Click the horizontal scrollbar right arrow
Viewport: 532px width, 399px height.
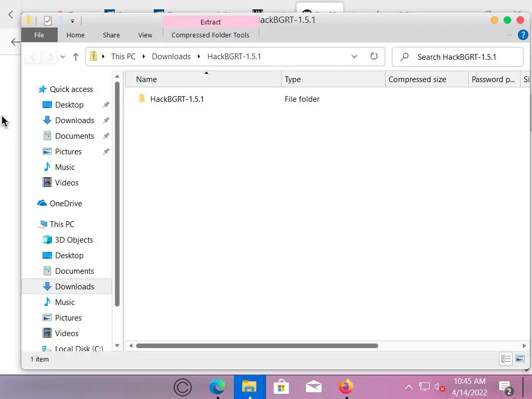pyautogui.click(x=524, y=345)
